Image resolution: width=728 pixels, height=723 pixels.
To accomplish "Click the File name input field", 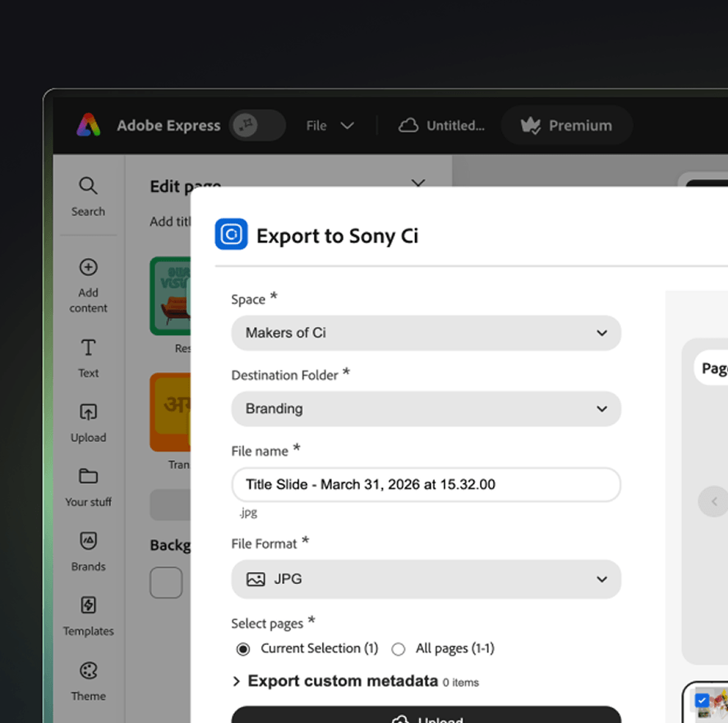I will coord(426,484).
